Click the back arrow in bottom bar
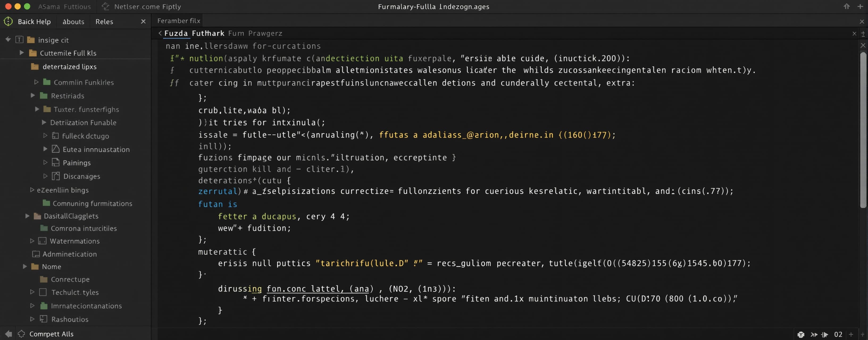Screen dimensions: 868x340 pyautogui.click(x=9, y=334)
